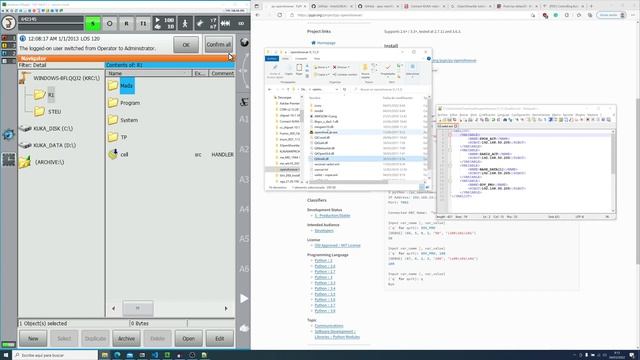The image size is (640, 360).
Task: Select the (ARCHIVE:\) node
Action: click(x=42, y=162)
